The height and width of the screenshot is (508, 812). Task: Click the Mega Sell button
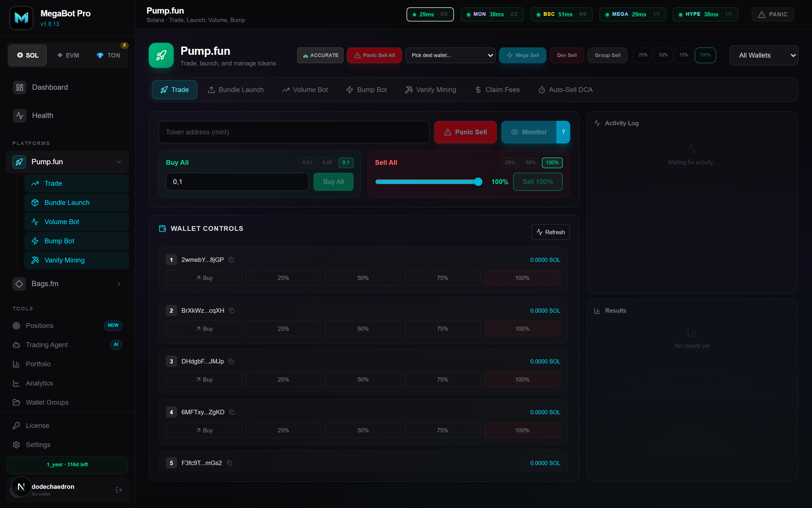[523, 55]
